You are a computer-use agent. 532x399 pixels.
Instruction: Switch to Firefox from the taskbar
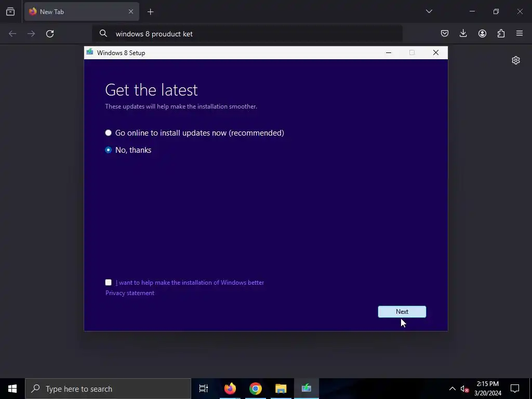pyautogui.click(x=230, y=389)
